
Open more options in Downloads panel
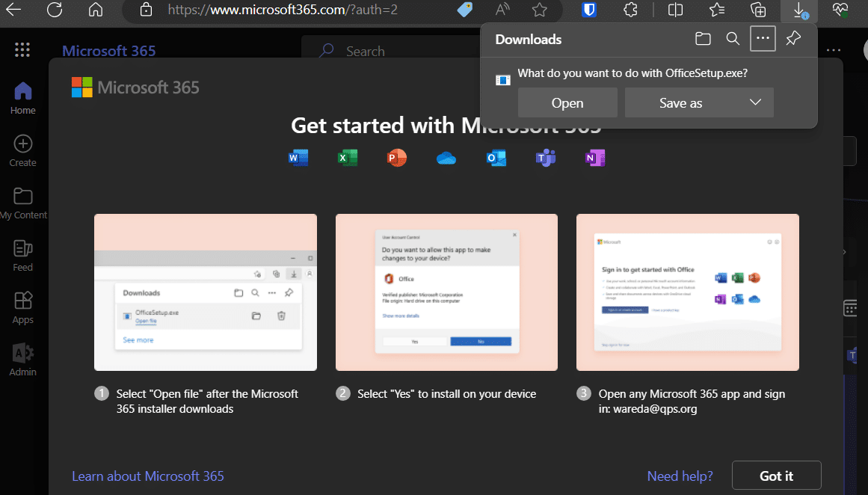(763, 39)
